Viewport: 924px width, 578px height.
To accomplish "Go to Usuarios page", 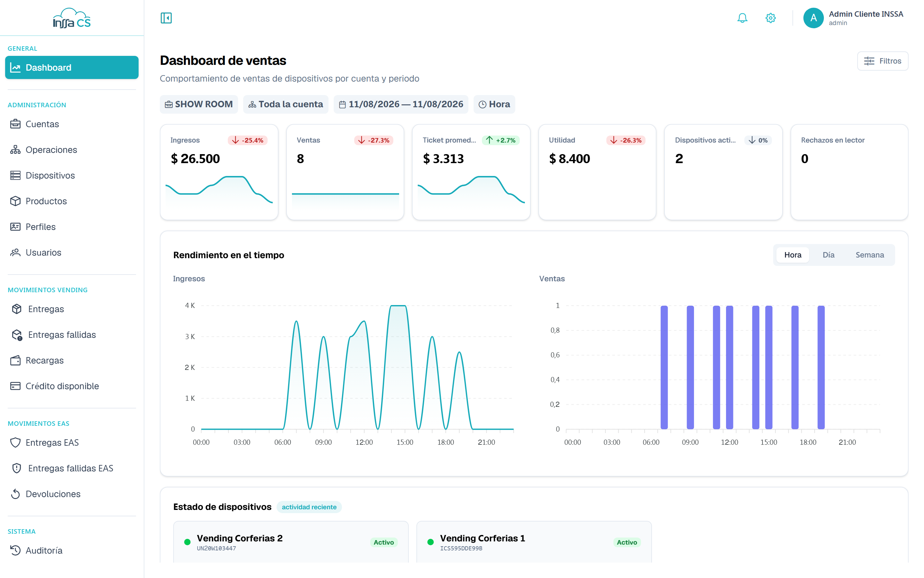I will pyautogui.click(x=72, y=252).
